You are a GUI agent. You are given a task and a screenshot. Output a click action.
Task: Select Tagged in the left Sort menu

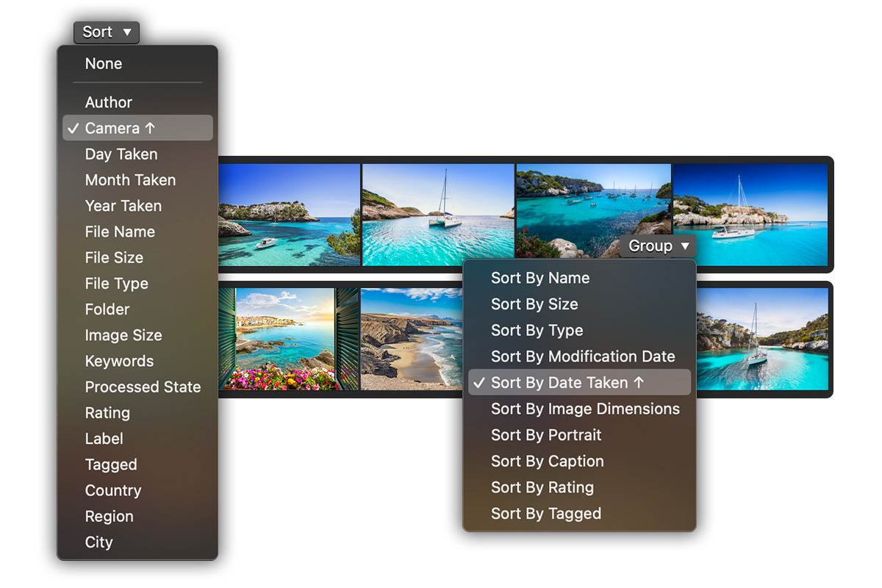pyautogui.click(x=137, y=465)
